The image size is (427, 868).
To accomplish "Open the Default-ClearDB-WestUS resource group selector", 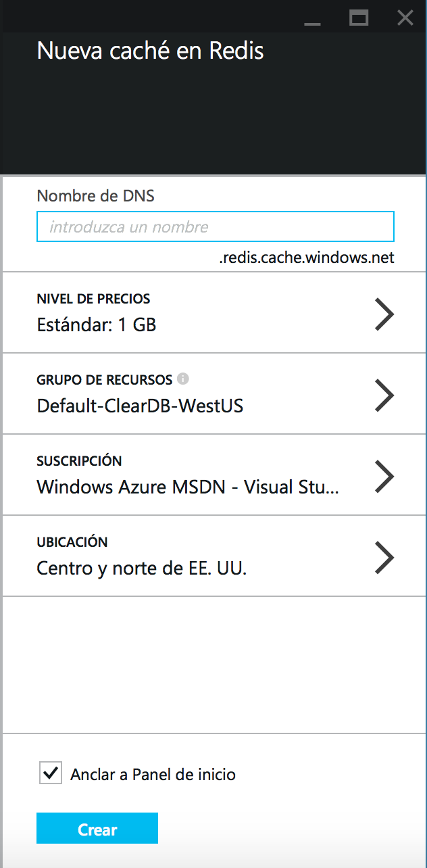I will coord(140,406).
